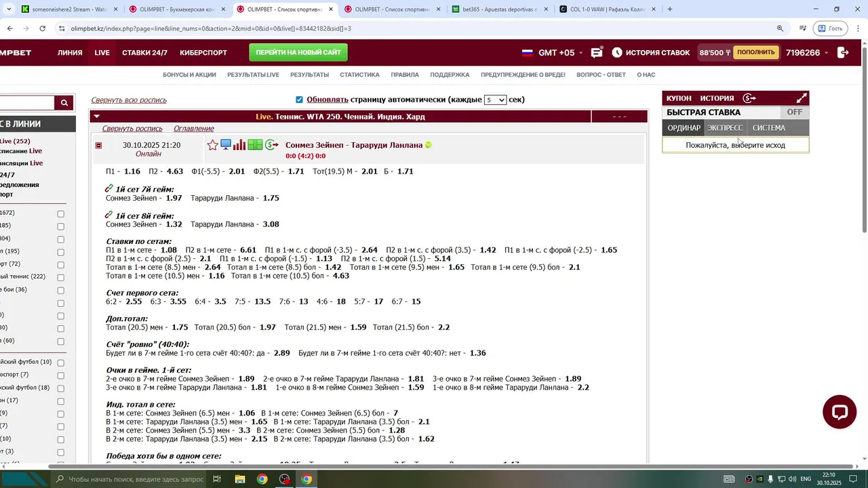
Task: Open the ИСТОРИЯ tab in coupon panel
Action: [x=717, y=98]
